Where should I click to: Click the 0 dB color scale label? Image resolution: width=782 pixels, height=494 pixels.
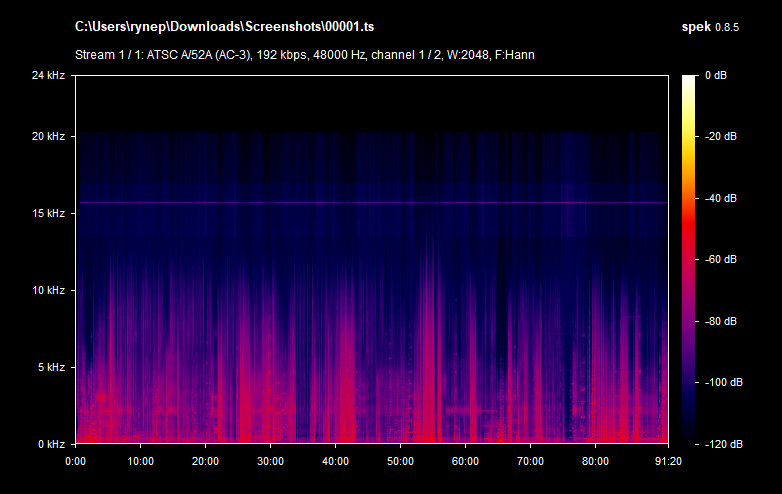point(717,76)
